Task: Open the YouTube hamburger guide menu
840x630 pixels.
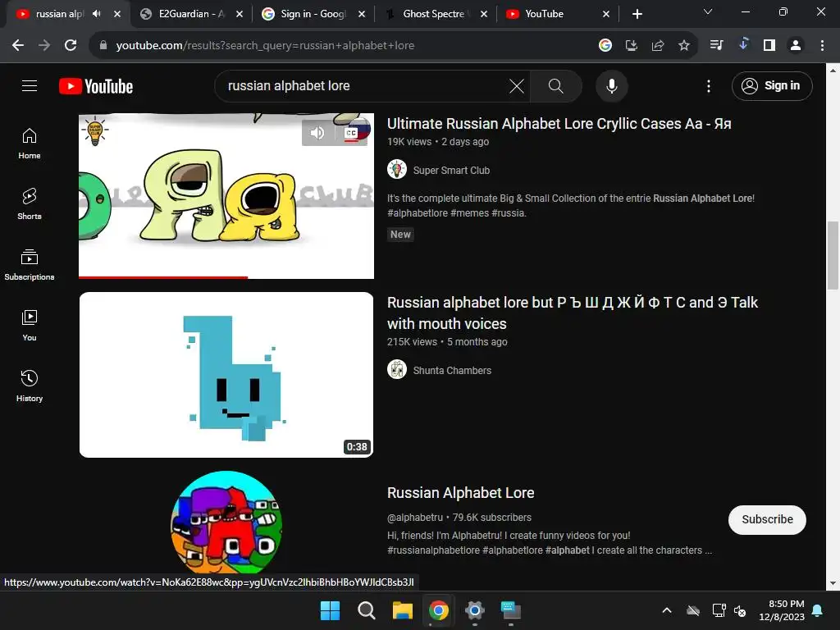Action: 30,85
